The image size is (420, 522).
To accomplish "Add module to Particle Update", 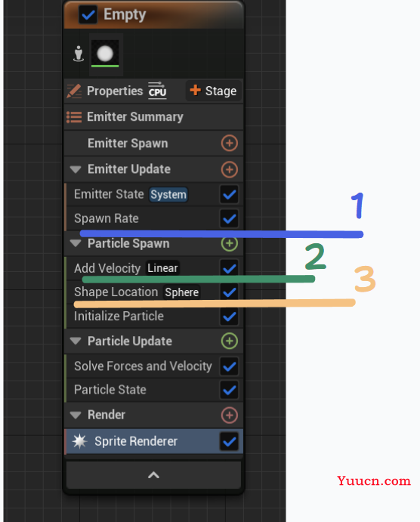I will click(x=230, y=341).
